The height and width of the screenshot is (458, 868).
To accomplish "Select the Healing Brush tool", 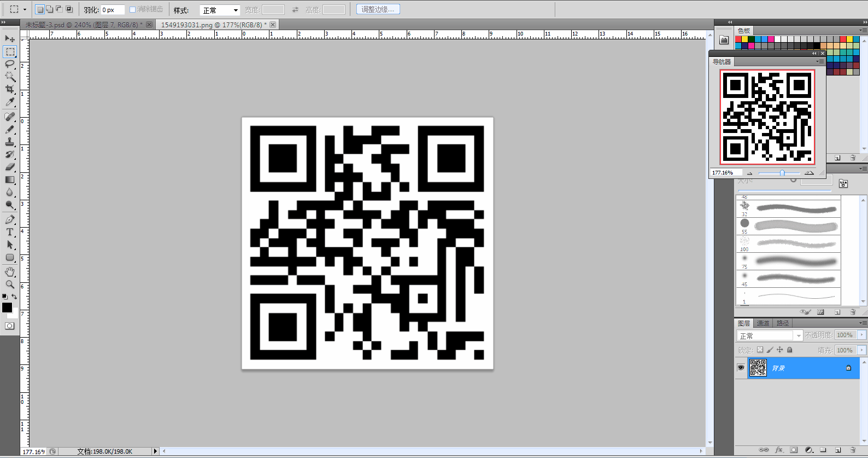I will coord(10,117).
